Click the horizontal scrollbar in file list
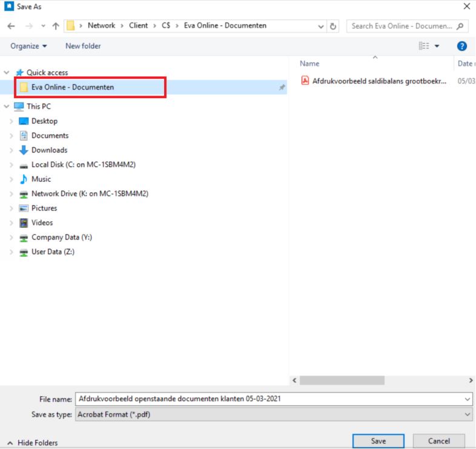 pos(342,380)
